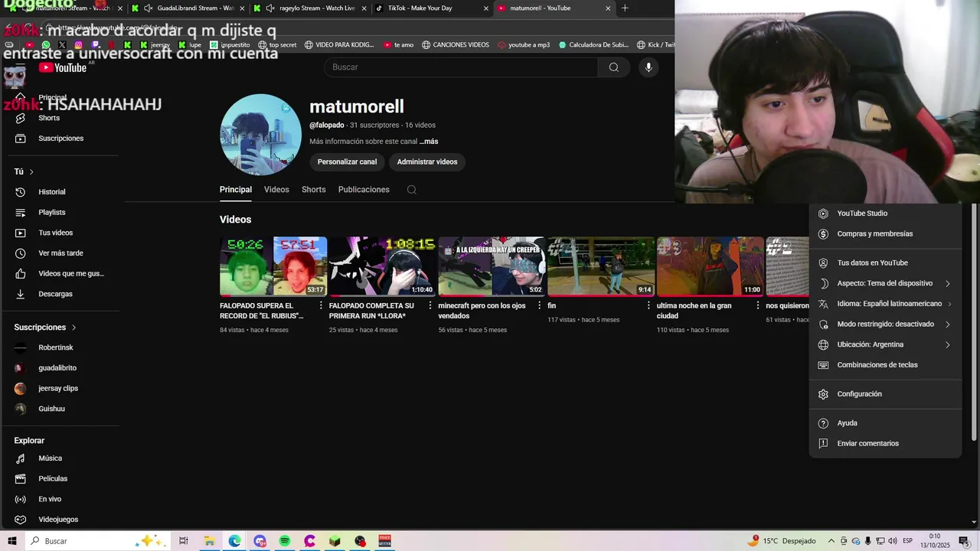Open Task View on the taskbar
This screenshot has width=980, height=551.
184,541
